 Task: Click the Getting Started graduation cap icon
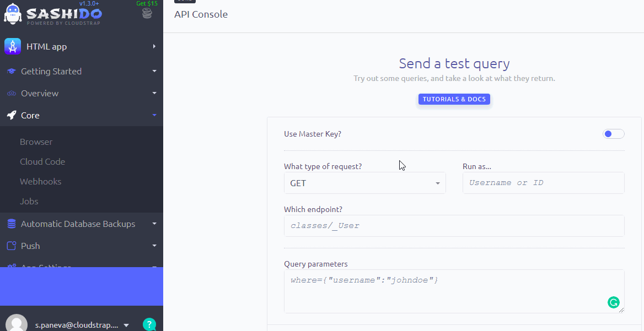(12, 72)
